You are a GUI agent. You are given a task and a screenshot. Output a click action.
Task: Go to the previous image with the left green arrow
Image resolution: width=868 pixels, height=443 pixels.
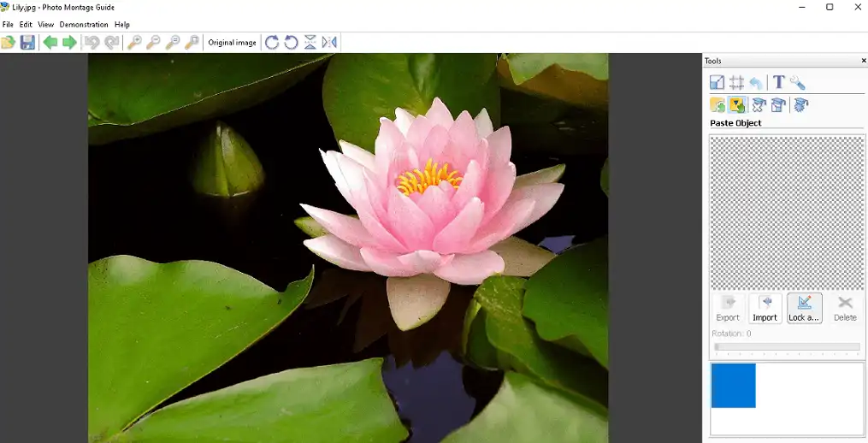[x=50, y=43]
